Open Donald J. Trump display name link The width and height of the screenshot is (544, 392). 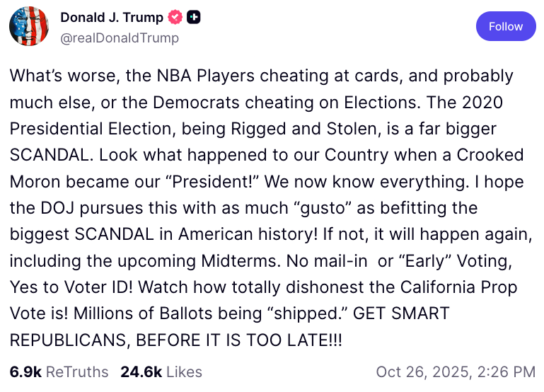(x=112, y=18)
